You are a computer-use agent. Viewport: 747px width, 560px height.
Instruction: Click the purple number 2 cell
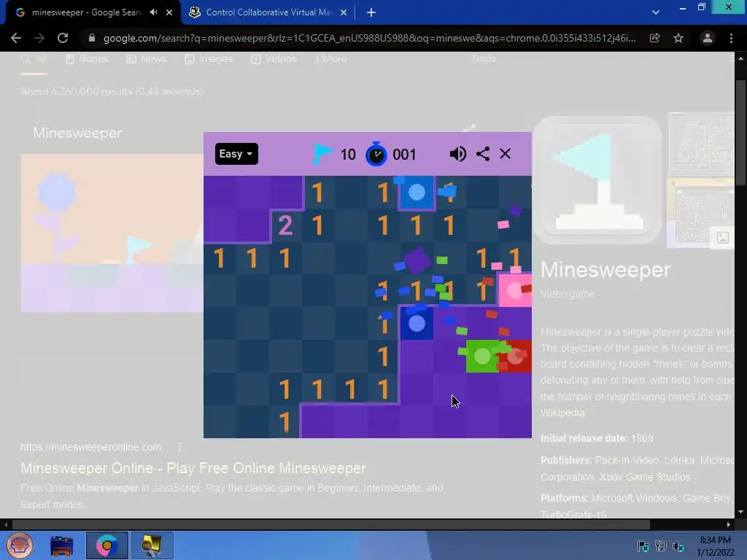[285, 225]
